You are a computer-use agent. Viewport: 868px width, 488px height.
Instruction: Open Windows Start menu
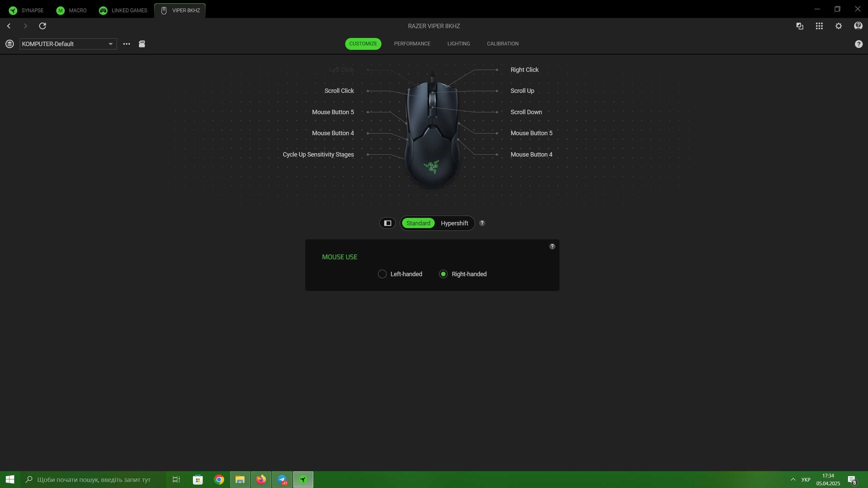(10, 480)
